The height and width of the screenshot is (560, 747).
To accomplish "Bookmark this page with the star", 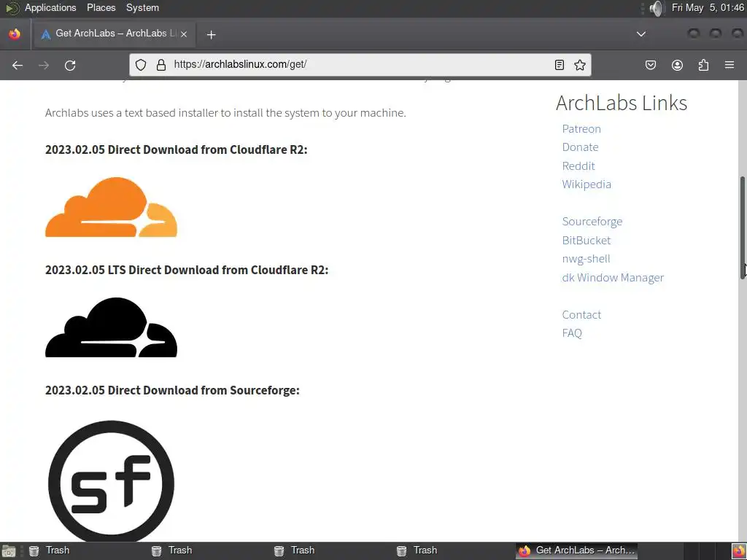I will click(x=580, y=65).
